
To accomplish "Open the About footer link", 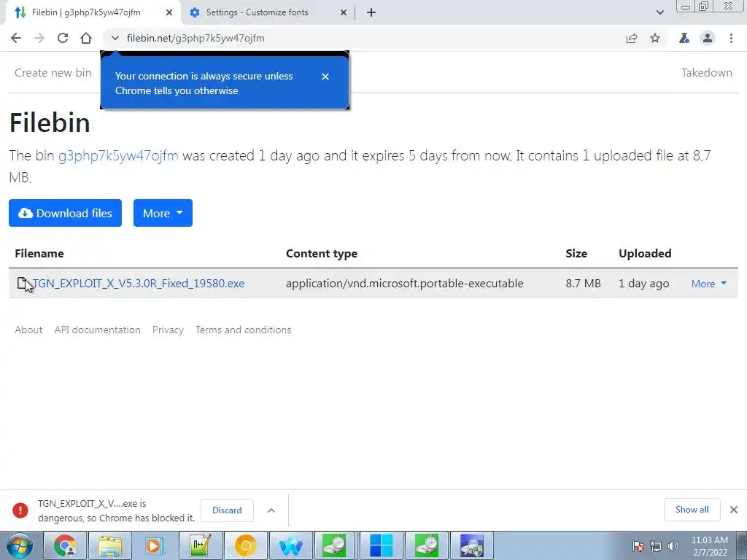I will (x=28, y=330).
